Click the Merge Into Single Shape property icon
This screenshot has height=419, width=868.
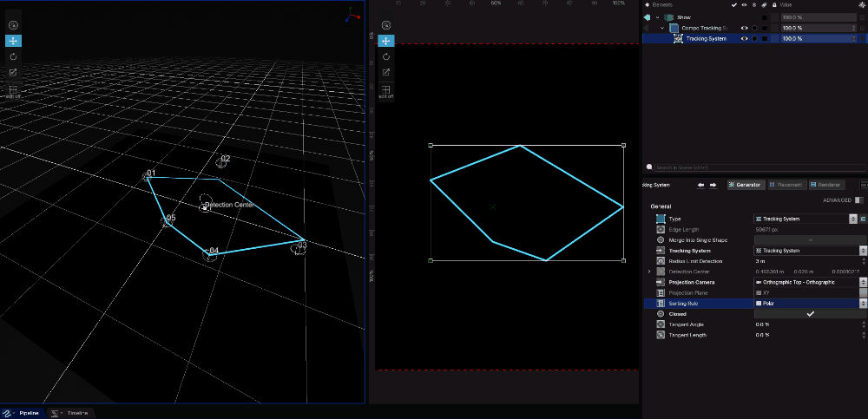[661, 239]
